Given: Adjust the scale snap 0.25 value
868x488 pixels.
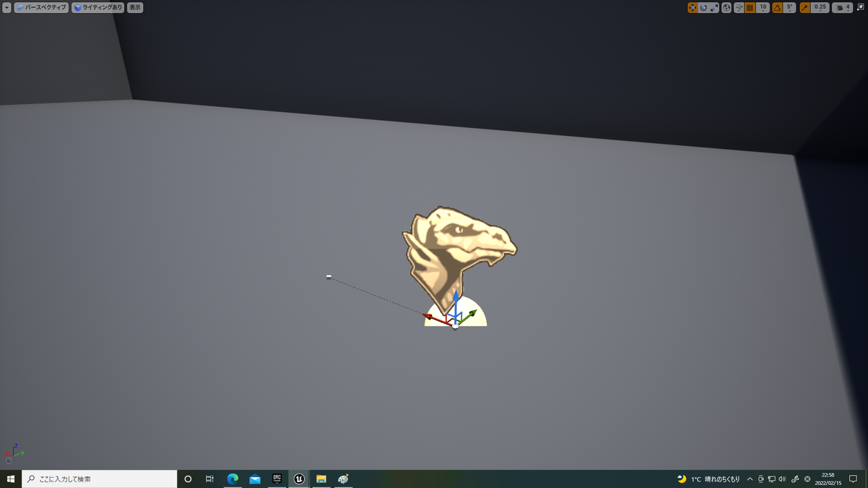Looking at the screenshot, I should (819, 7).
